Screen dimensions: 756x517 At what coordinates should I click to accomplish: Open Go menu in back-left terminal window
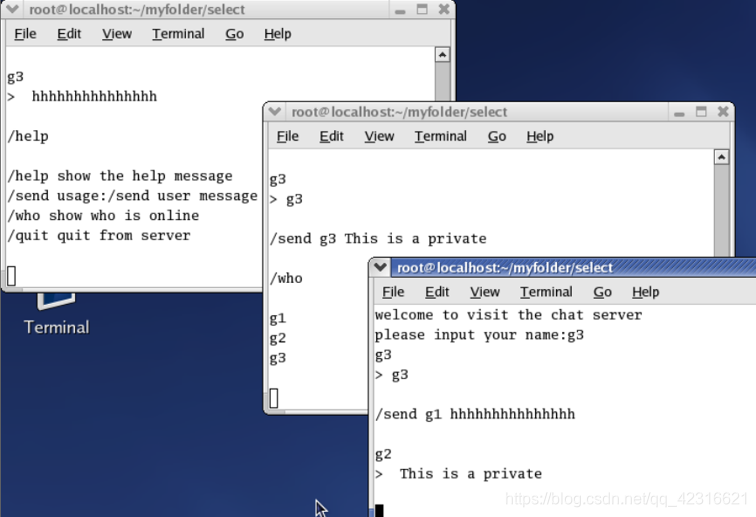click(x=234, y=34)
